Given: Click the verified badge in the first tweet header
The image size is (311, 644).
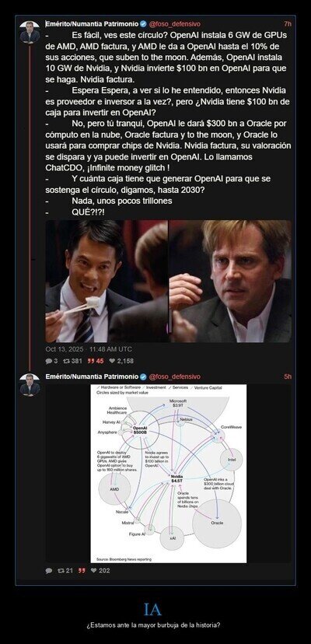Looking at the screenshot, I should tap(143, 24).
